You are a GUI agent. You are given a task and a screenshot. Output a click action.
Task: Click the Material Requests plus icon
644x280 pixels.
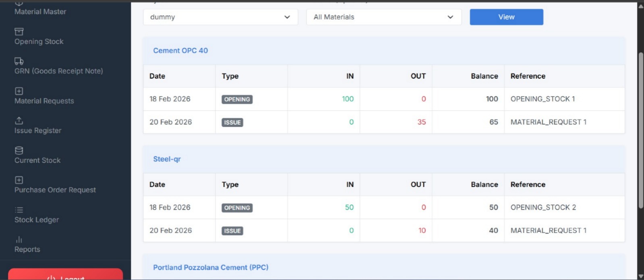click(x=19, y=91)
